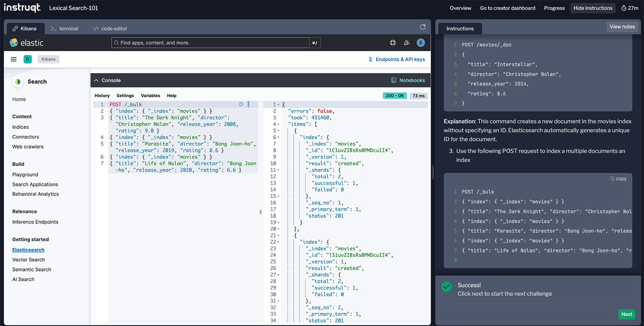Click the editor output resize divider
This screenshot has height=326, width=644.
tap(261, 212)
